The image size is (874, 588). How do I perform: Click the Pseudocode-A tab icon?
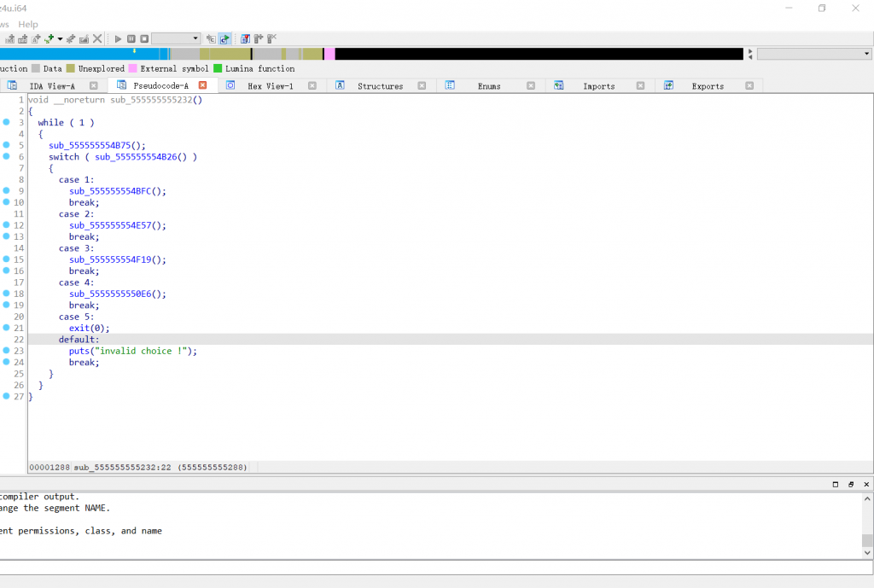click(121, 84)
